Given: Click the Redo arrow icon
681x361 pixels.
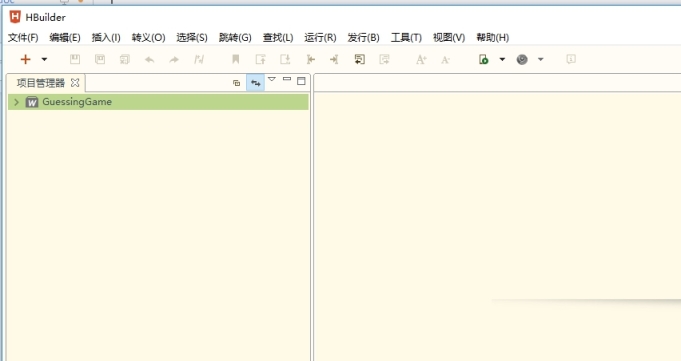Looking at the screenshot, I should [x=174, y=60].
